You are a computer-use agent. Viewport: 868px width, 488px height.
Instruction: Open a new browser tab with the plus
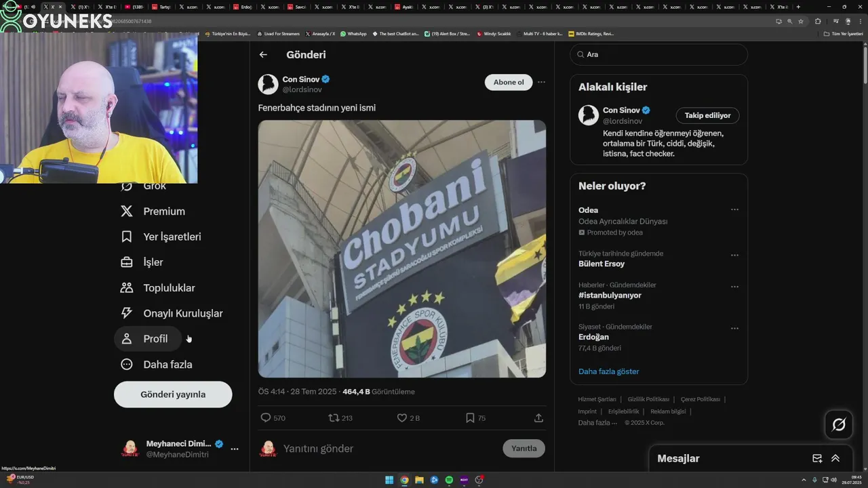pos(798,7)
